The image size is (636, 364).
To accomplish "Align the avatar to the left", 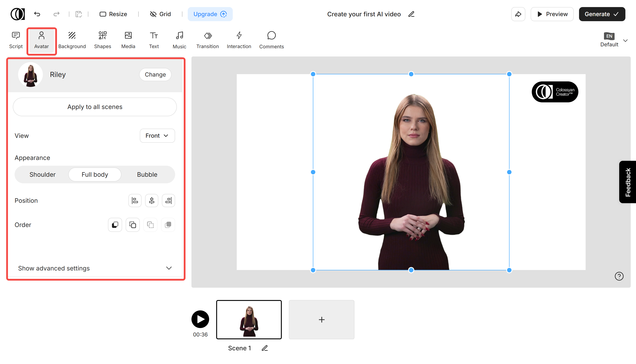I will [135, 200].
